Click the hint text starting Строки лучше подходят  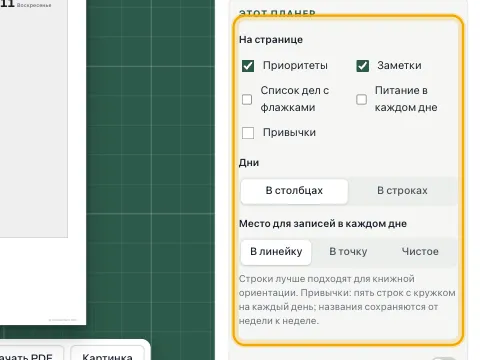coord(347,300)
